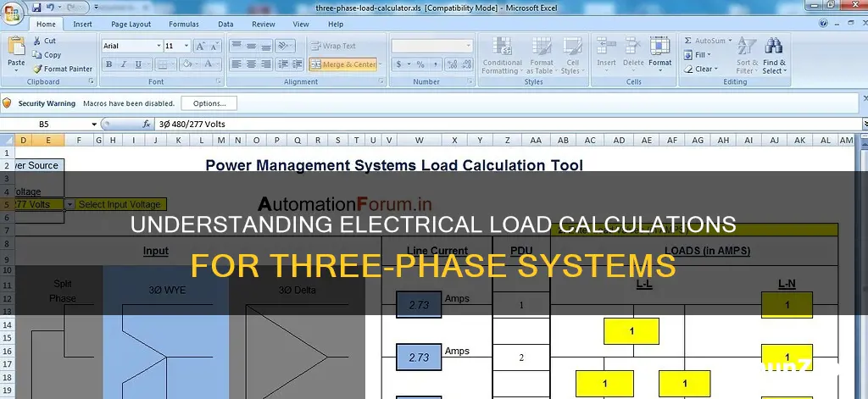
Task: Go to the Review tab
Action: (x=264, y=25)
